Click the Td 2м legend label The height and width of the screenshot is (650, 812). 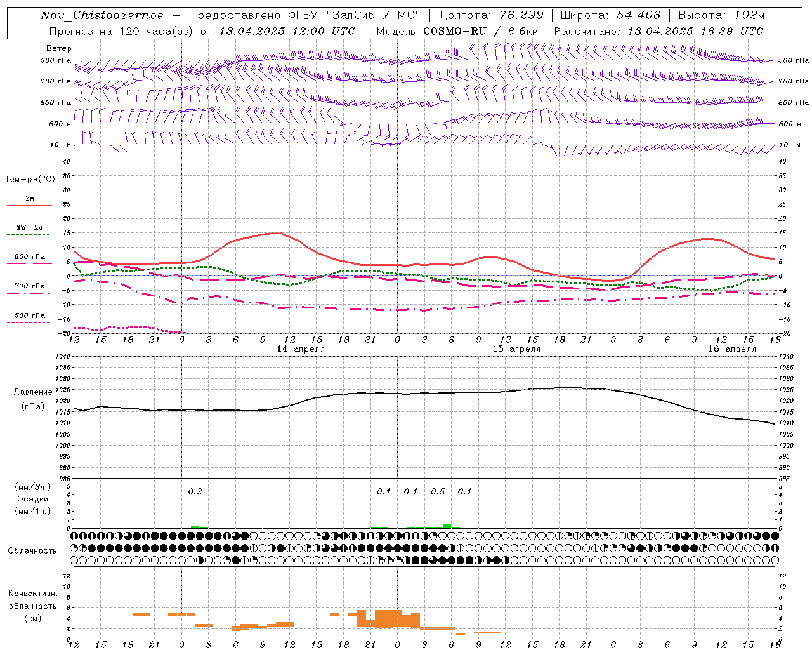(x=29, y=227)
